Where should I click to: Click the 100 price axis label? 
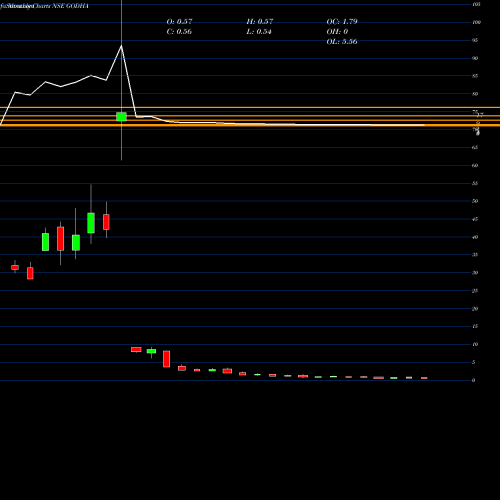coord(476,22)
